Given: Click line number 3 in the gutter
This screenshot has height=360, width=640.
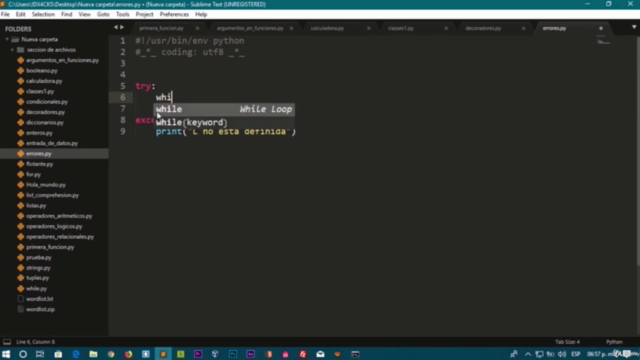Looking at the screenshot, I should tap(122, 63).
